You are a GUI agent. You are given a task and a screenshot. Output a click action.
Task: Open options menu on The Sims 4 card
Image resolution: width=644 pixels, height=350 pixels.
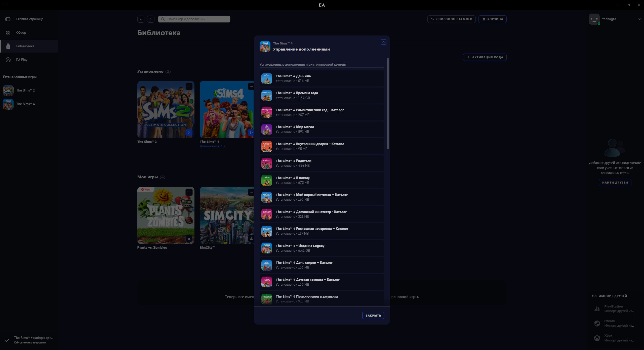tap(251, 86)
